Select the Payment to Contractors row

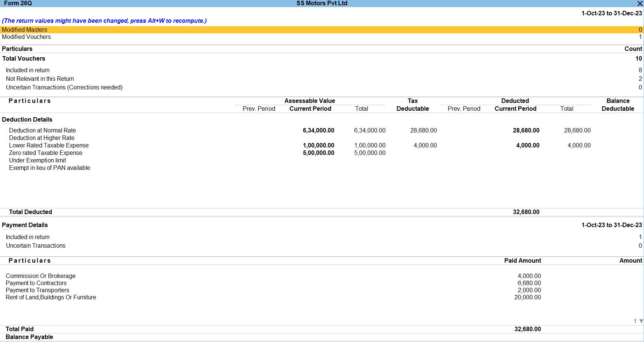coord(36,283)
